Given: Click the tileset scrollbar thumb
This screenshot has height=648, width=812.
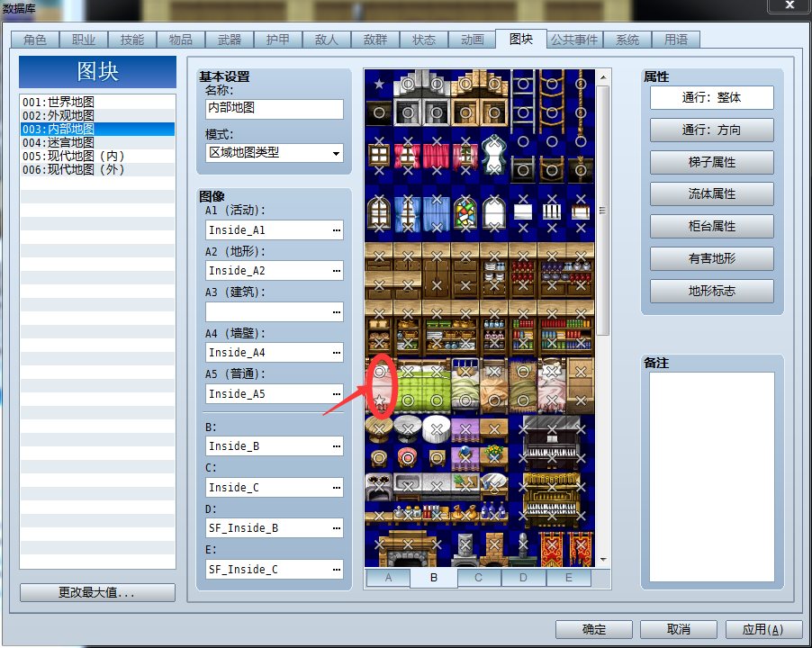Looking at the screenshot, I should [603, 210].
